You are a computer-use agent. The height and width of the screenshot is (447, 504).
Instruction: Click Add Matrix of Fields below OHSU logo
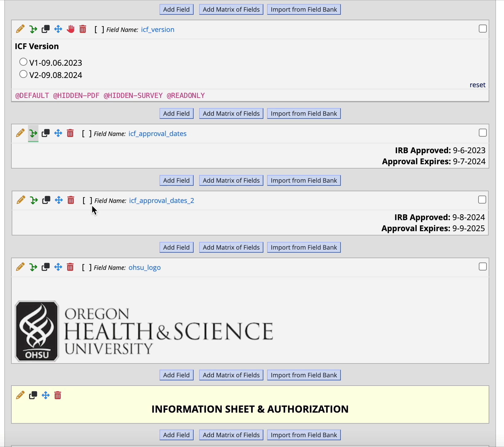231,375
